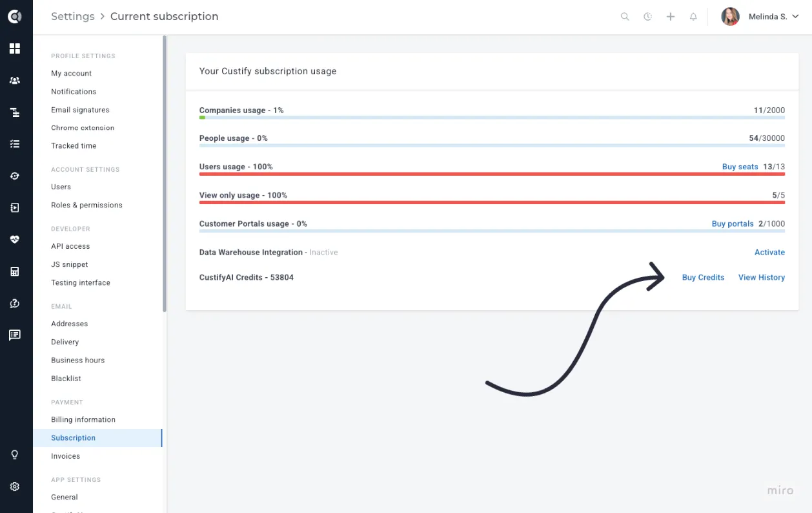This screenshot has height=513, width=812.
Task: Click the plus icon in header
Action: [x=671, y=17]
